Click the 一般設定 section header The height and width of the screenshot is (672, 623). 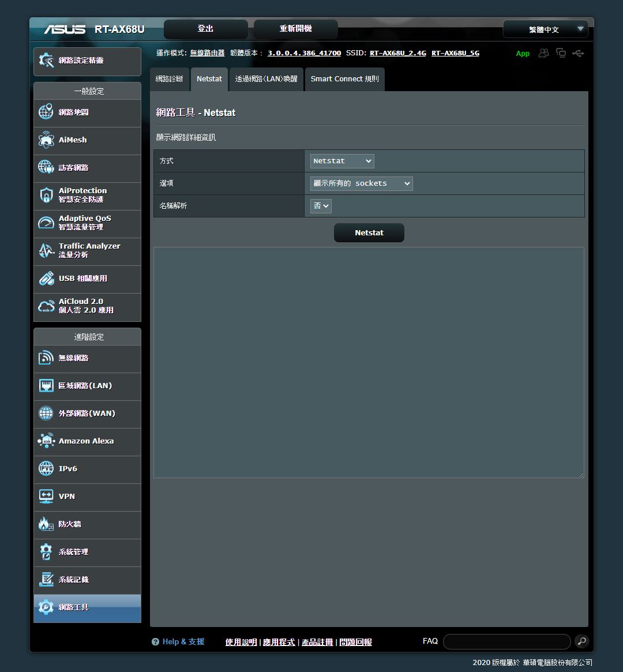pyautogui.click(x=89, y=91)
